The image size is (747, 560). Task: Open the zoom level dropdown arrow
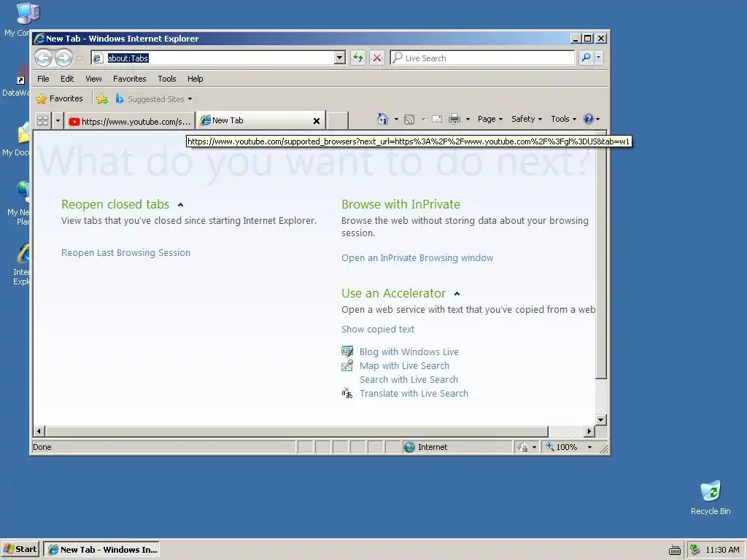point(589,447)
